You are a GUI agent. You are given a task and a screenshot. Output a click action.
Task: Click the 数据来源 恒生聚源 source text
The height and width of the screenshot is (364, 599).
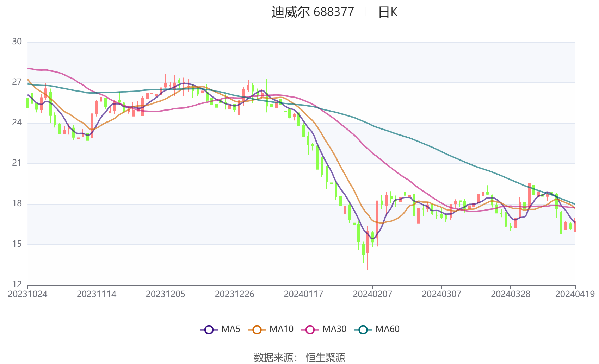[299, 358]
